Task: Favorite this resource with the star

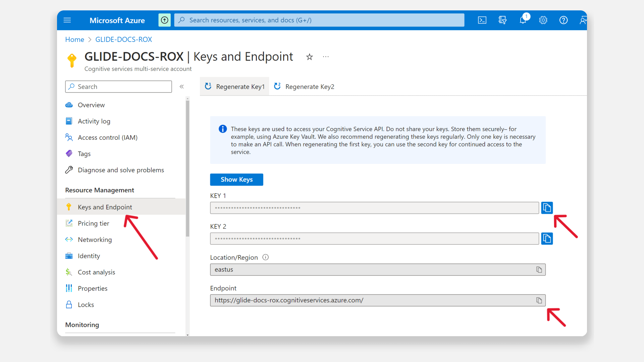Action: click(309, 57)
